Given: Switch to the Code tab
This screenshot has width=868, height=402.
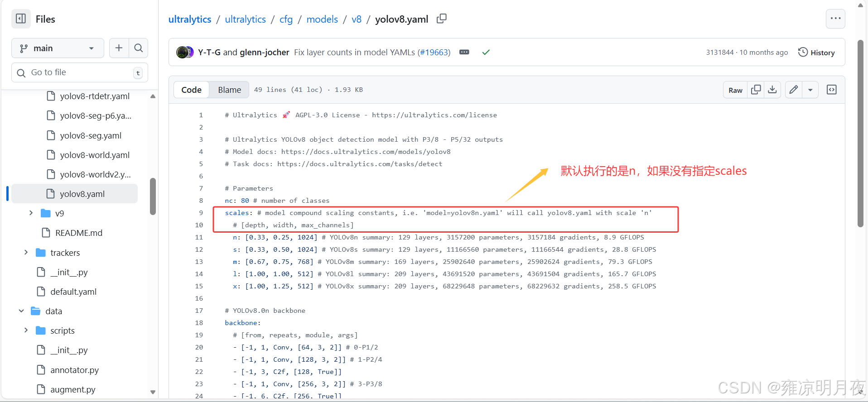Looking at the screenshot, I should point(191,90).
